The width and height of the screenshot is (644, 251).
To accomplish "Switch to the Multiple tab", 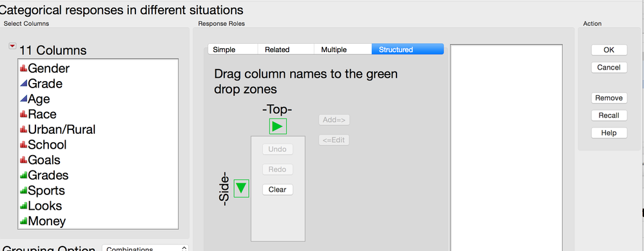I will [x=343, y=49].
